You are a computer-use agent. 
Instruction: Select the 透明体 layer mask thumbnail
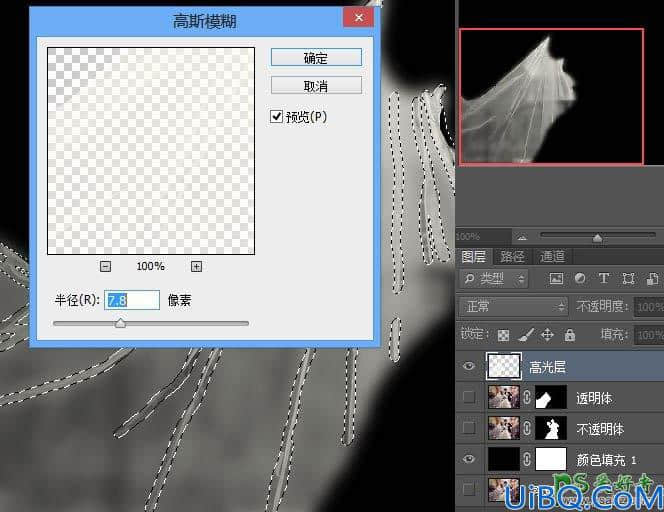(x=551, y=397)
